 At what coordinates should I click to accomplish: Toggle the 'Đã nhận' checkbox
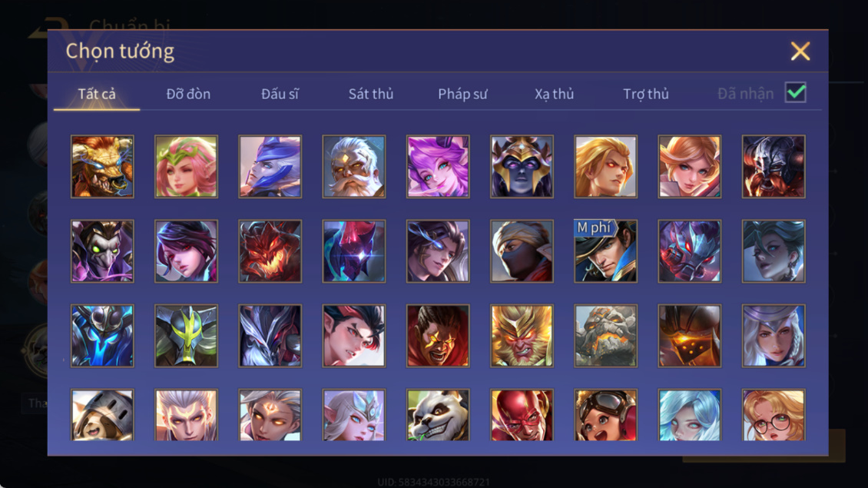pos(796,92)
